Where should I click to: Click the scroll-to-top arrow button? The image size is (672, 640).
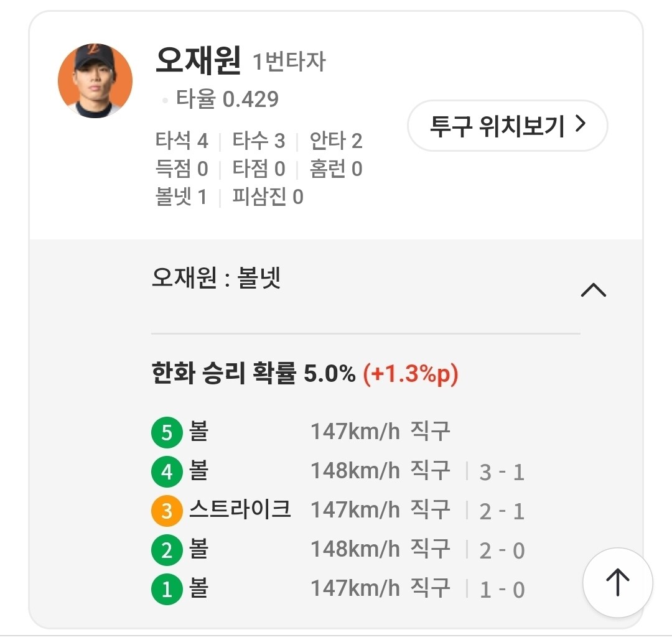[617, 583]
